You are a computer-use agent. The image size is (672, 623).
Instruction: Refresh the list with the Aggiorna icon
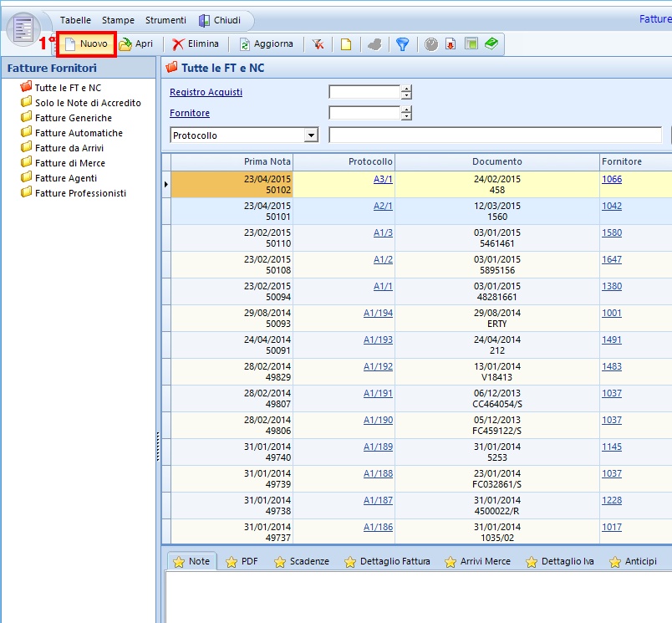point(246,44)
